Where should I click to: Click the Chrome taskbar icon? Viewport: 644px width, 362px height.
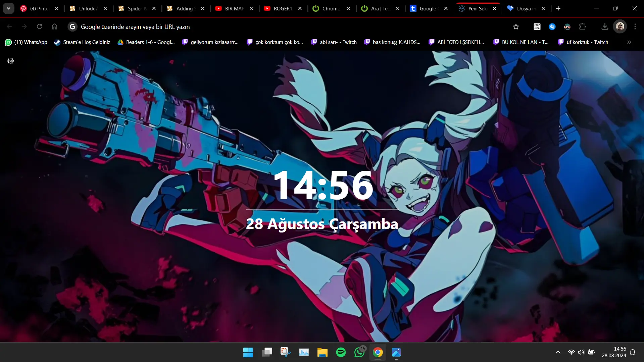point(378,352)
